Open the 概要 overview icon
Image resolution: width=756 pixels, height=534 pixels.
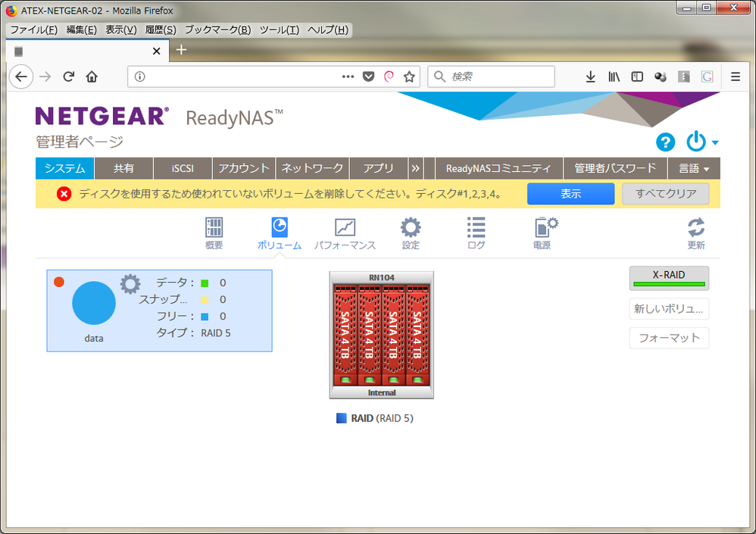214,233
